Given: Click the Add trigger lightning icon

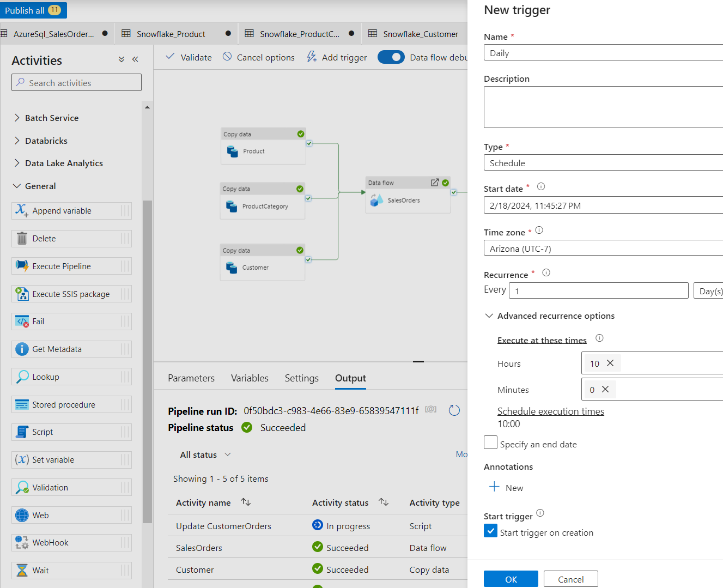Looking at the screenshot, I should (x=312, y=57).
